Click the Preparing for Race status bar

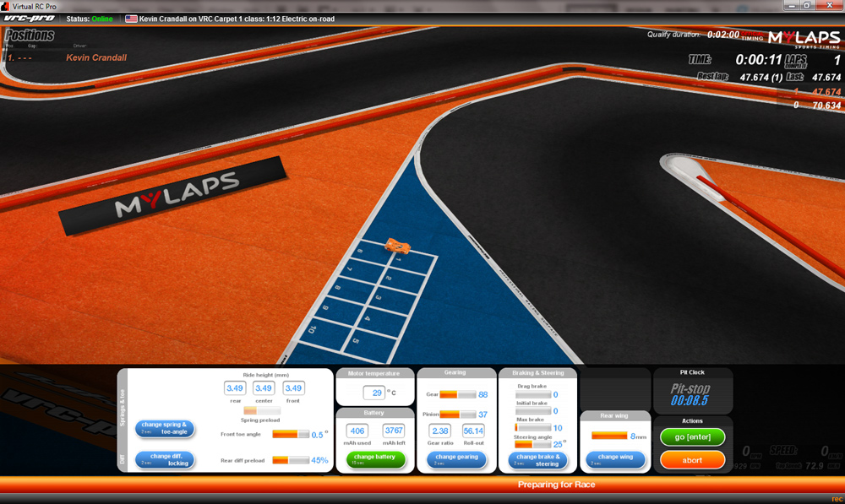422,484
